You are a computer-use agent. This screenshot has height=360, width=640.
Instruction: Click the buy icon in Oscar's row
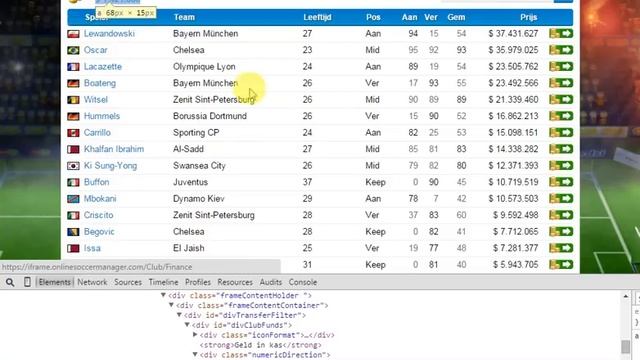pyautogui.click(x=561, y=50)
